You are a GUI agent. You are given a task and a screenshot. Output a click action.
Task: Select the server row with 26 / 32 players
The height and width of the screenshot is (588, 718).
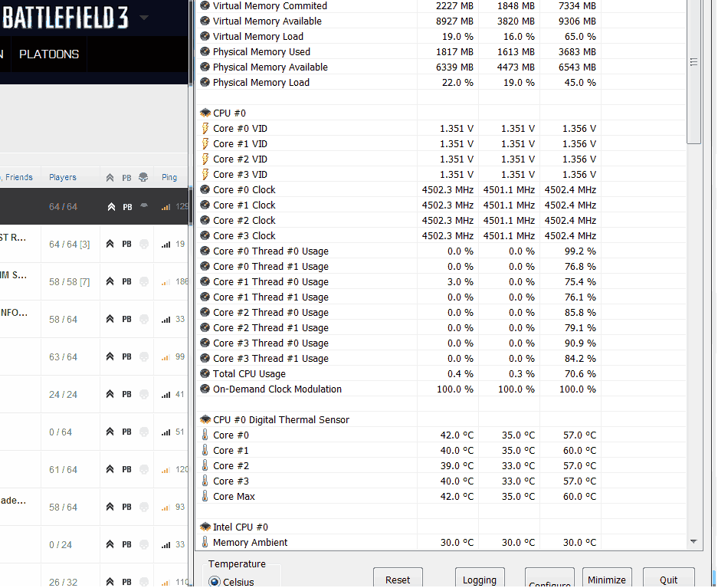94,576
